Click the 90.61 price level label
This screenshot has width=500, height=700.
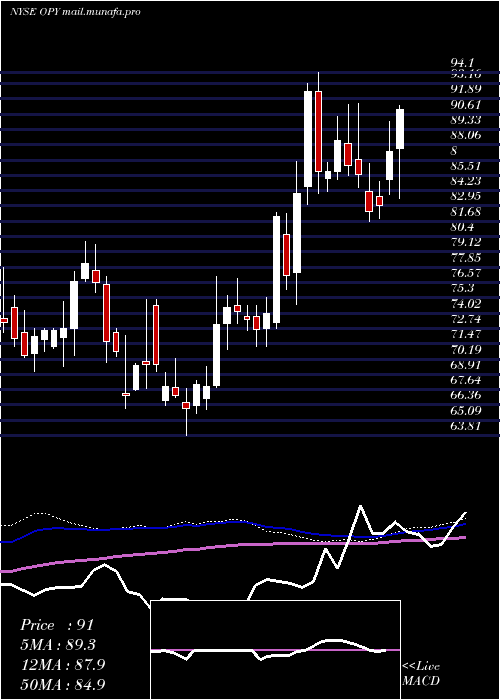466,104
